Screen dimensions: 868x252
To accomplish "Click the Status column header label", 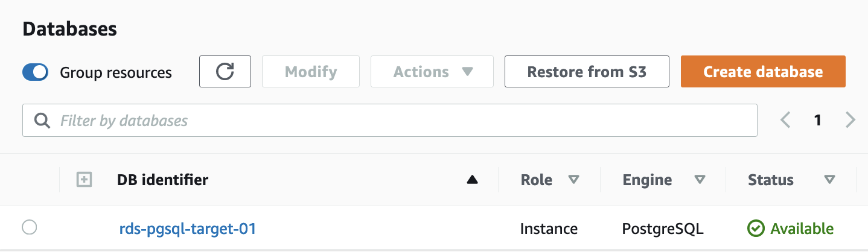I will [770, 180].
